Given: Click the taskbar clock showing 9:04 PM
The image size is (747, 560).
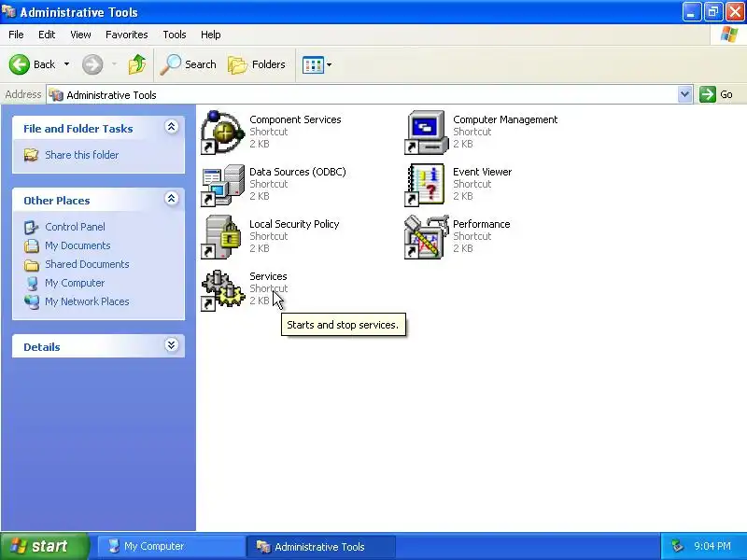Looking at the screenshot, I should [x=712, y=546].
